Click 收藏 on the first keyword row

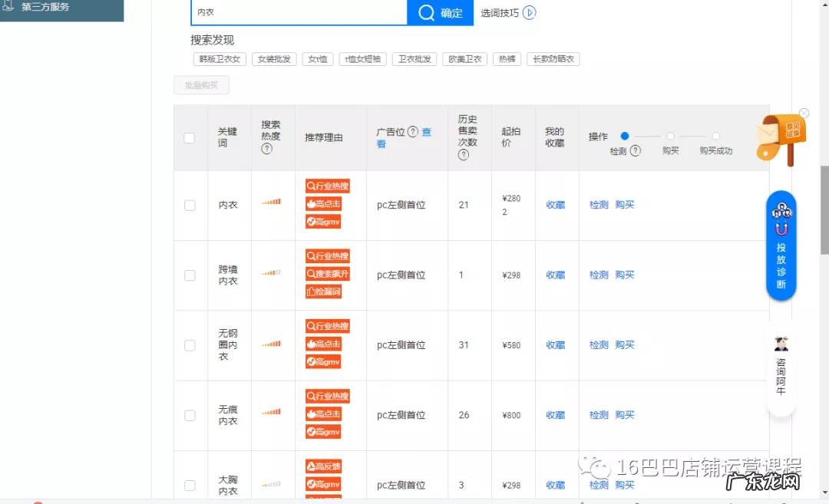click(x=555, y=205)
